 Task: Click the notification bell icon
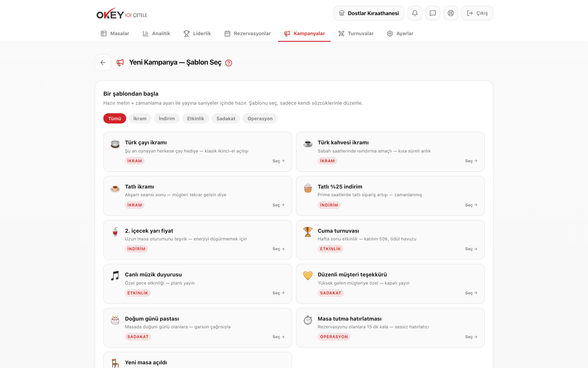pos(415,13)
